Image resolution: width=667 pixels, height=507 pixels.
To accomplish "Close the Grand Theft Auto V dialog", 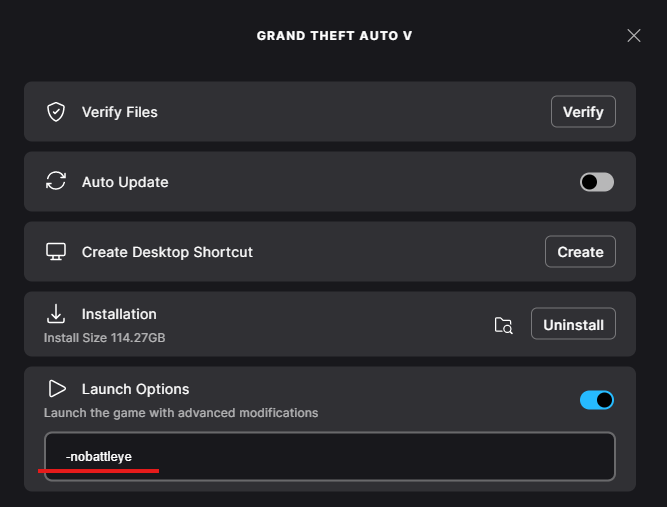I will coord(634,36).
